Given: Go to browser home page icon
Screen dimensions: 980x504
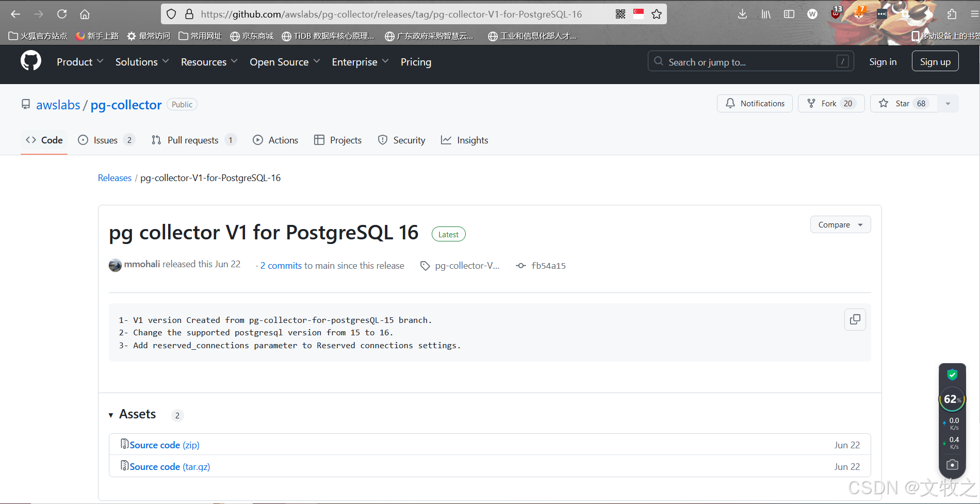Looking at the screenshot, I should click(85, 14).
